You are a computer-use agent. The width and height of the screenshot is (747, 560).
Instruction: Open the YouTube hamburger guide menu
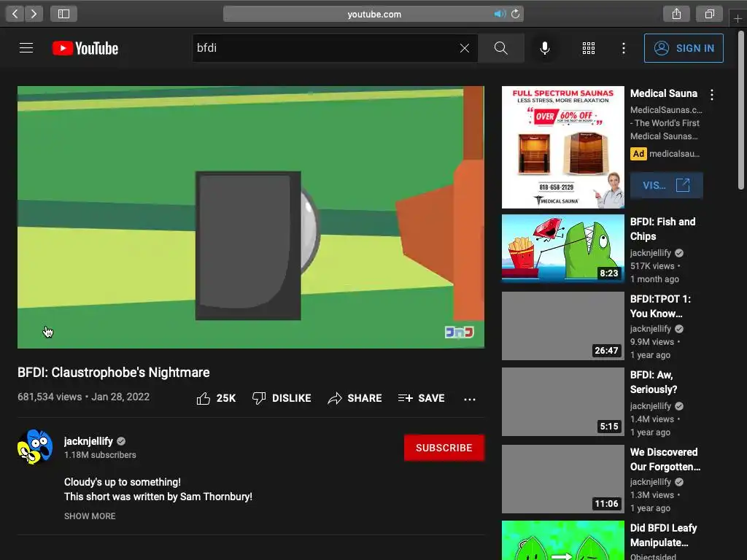26,48
